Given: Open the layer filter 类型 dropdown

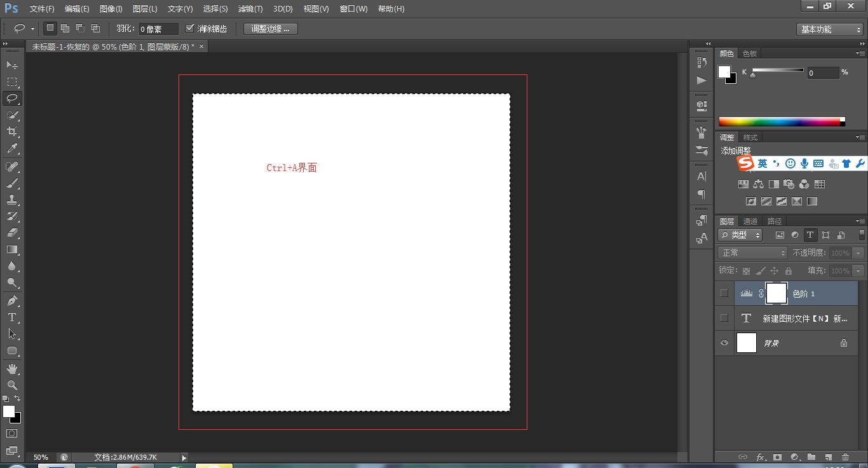Looking at the screenshot, I should [740, 235].
